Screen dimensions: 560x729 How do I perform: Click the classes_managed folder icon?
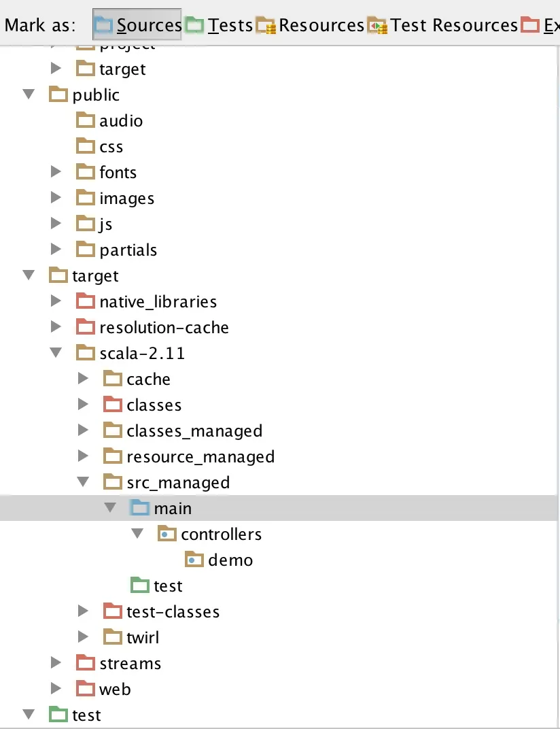coord(113,430)
